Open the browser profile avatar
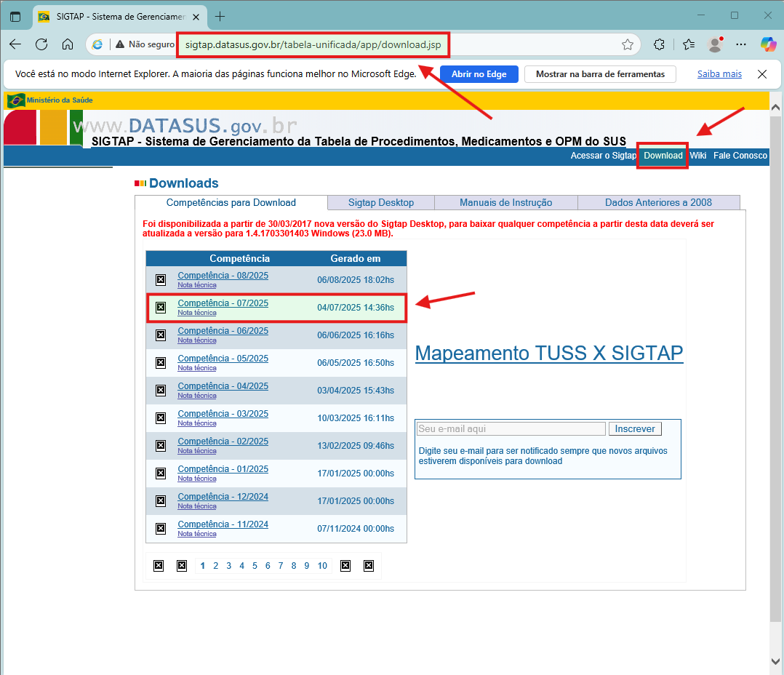Image resolution: width=784 pixels, height=675 pixels. click(715, 44)
